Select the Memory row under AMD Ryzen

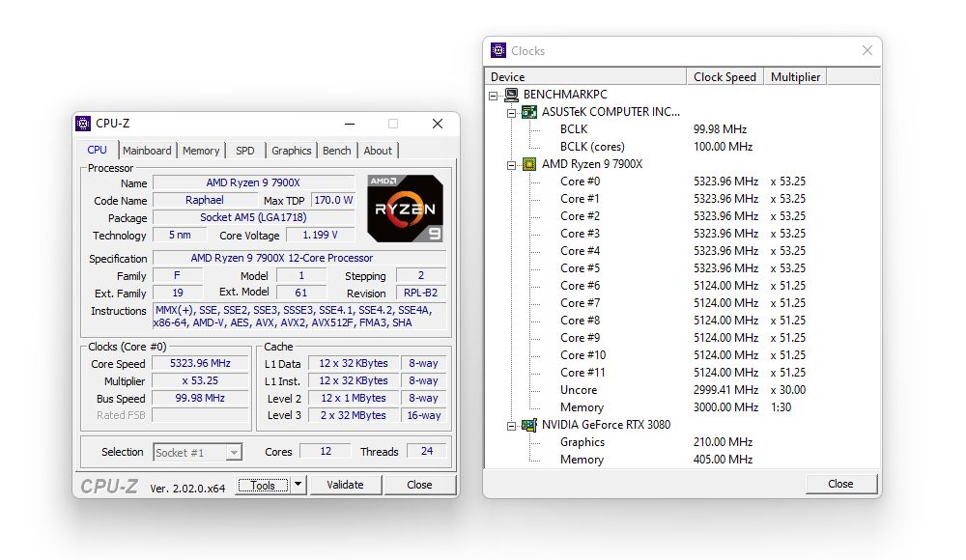[x=683, y=407]
